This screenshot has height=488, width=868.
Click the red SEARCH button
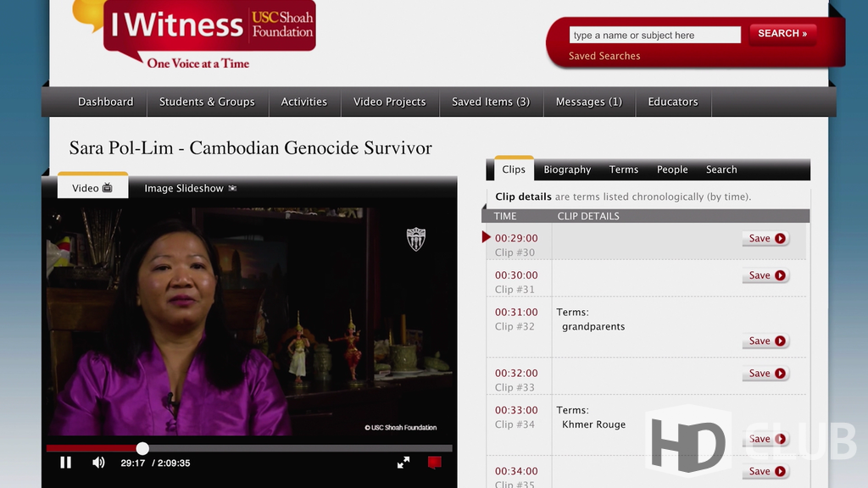pyautogui.click(x=782, y=34)
